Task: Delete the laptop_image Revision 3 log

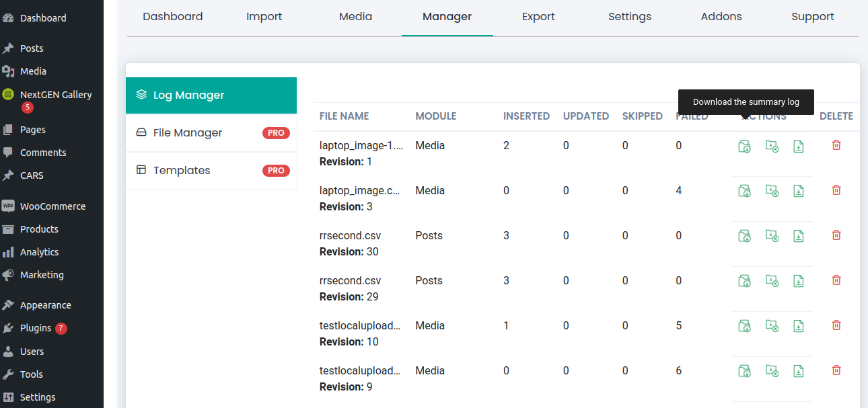Action: click(x=836, y=190)
